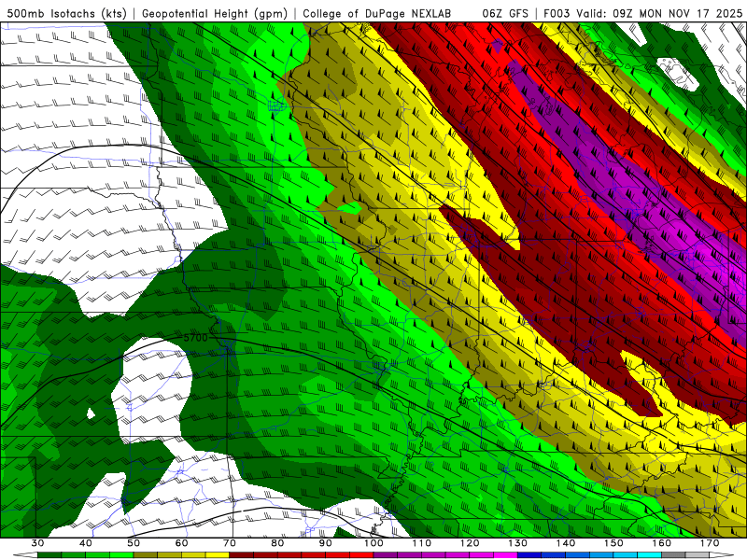Select the cyan swatch just before 160
The height and width of the screenshot is (560, 747).
(649, 554)
